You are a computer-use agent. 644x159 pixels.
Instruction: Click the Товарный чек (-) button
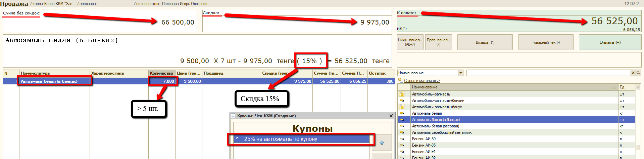coord(545,42)
